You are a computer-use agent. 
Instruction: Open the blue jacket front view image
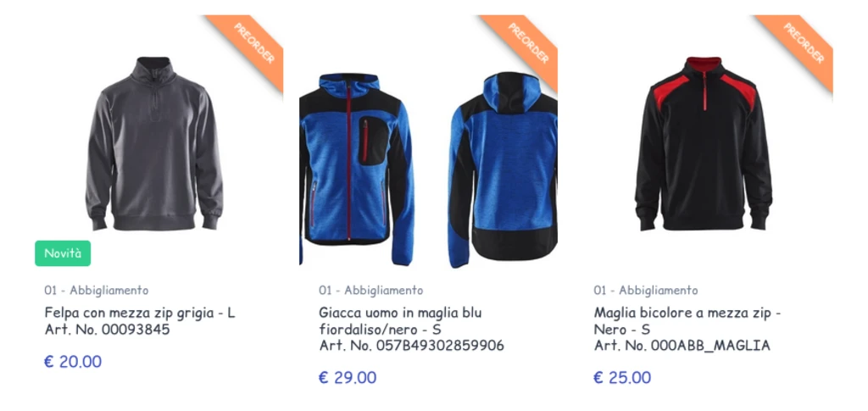pyautogui.click(x=356, y=169)
